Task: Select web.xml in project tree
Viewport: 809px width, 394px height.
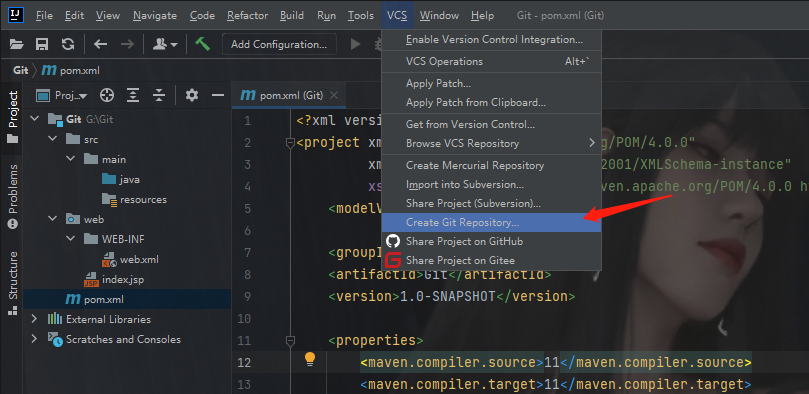Action: [131, 259]
